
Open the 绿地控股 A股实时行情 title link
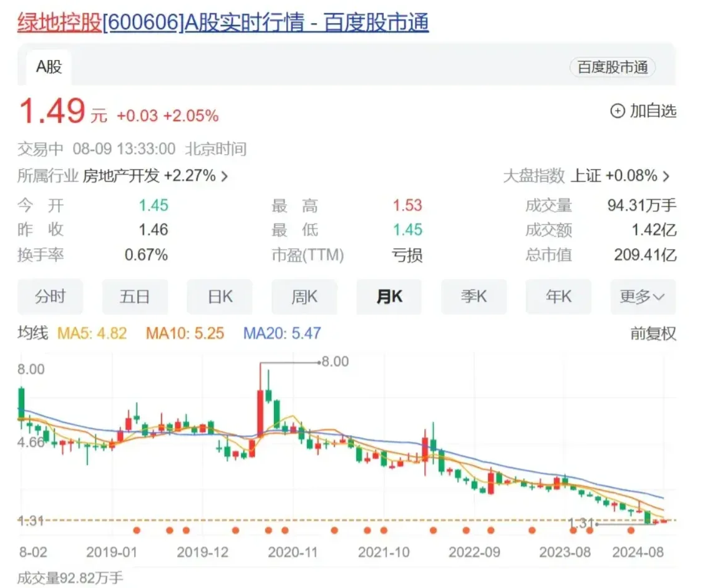(x=223, y=22)
